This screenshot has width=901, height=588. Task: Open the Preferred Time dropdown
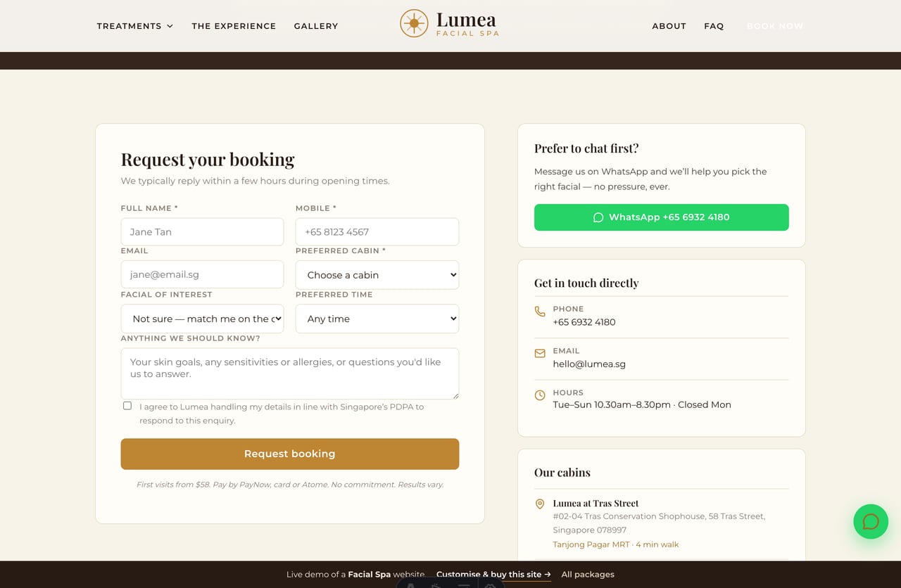click(x=377, y=319)
